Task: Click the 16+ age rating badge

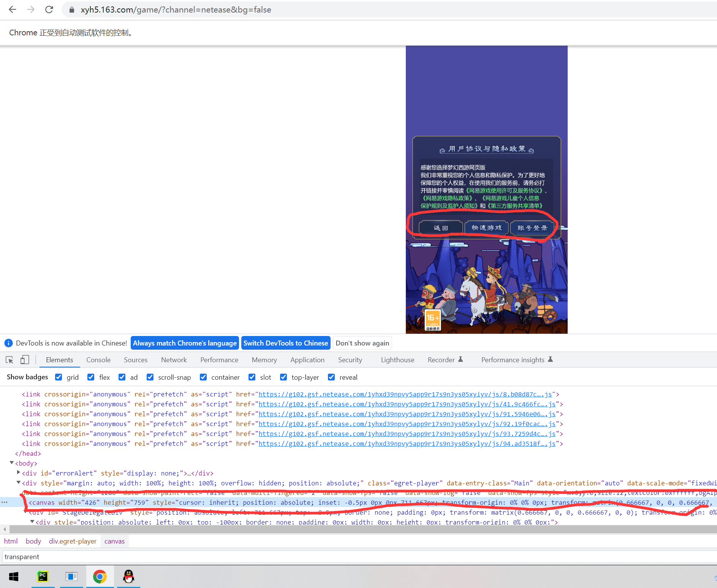Action: click(433, 320)
